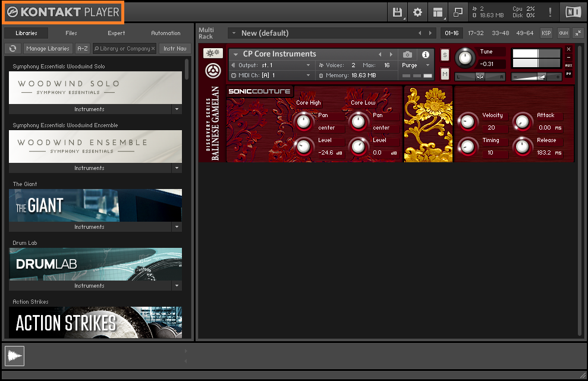Toggle the Instr Nav pane
The image size is (588, 381).
175,48
